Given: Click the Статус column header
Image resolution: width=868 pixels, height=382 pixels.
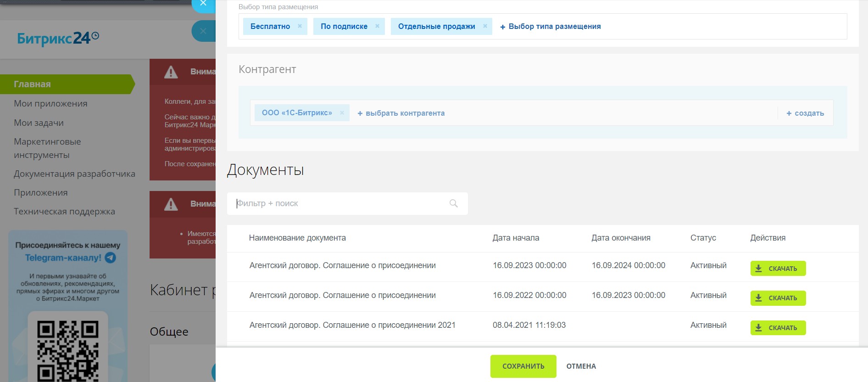Looking at the screenshot, I should pyautogui.click(x=703, y=238).
